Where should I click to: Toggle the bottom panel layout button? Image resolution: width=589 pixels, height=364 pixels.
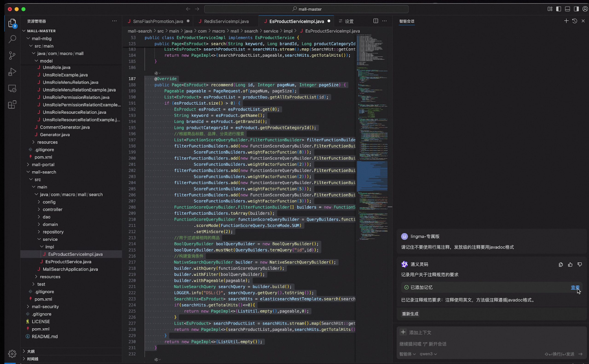[x=567, y=9]
